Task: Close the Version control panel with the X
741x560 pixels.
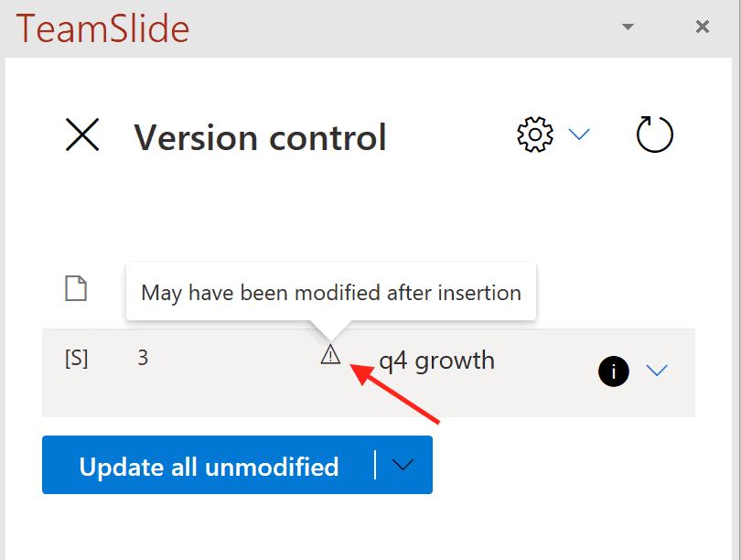Action: click(81, 135)
